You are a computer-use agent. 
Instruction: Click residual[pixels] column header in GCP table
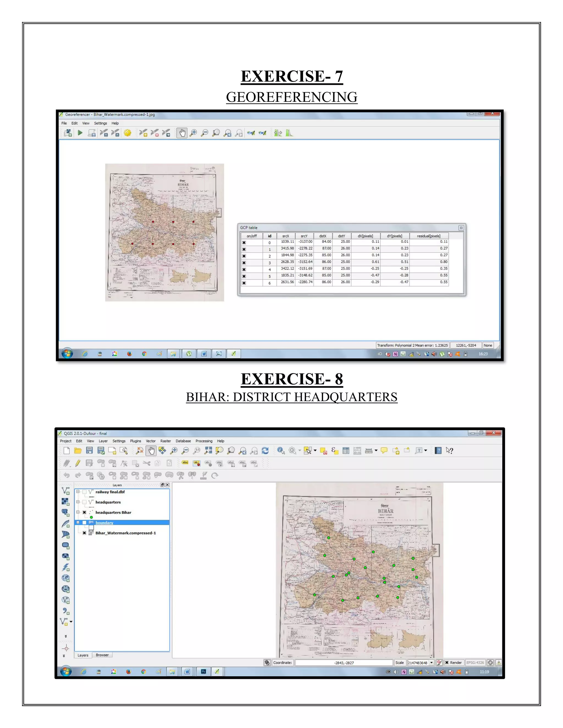point(429,236)
